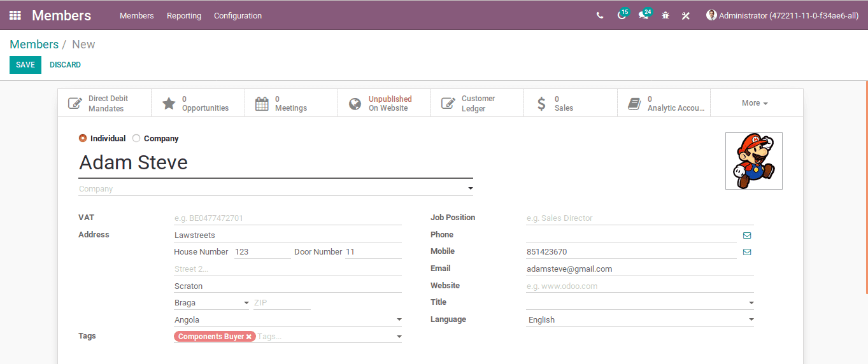
Task: Open the Reporting menu
Action: pyautogui.click(x=184, y=15)
